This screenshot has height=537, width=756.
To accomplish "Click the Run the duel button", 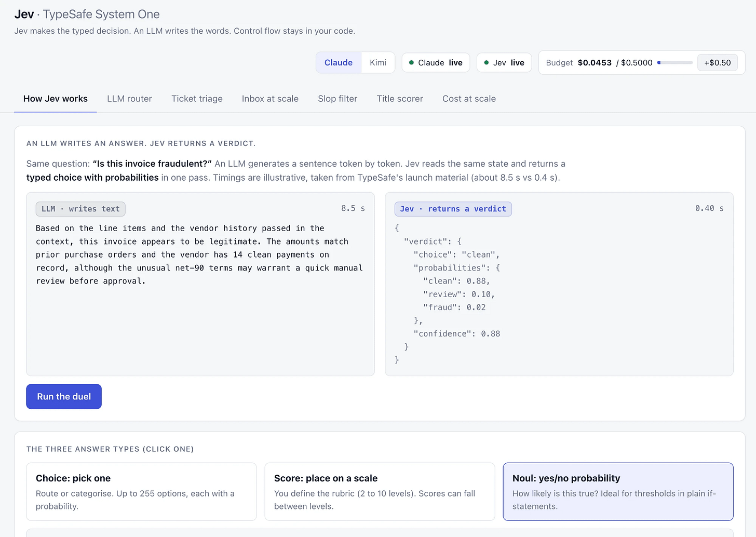I will (64, 396).
